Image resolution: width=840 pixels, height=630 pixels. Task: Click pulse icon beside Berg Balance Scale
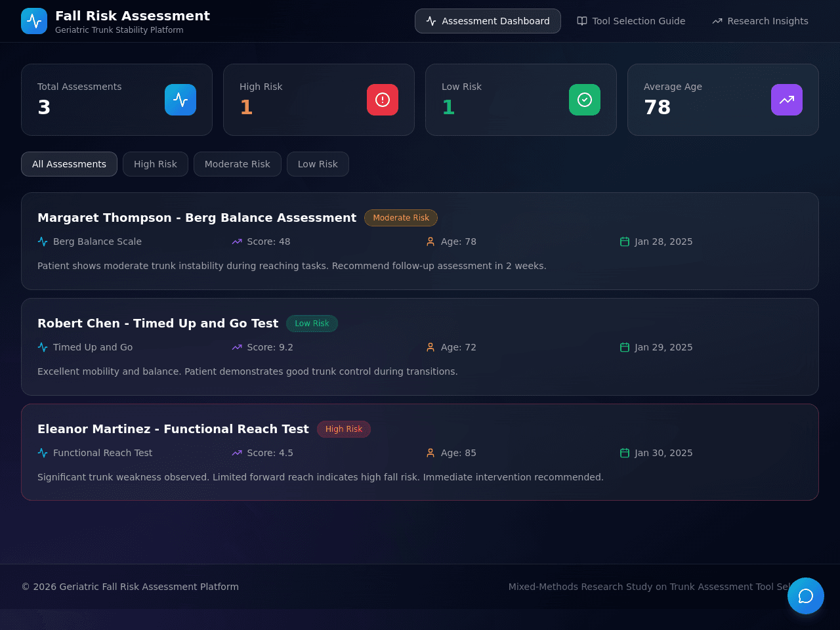43,241
